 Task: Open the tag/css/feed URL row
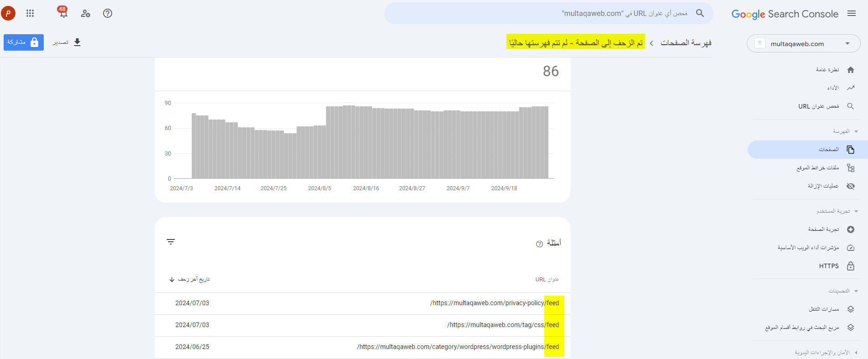pyautogui.click(x=362, y=325)
